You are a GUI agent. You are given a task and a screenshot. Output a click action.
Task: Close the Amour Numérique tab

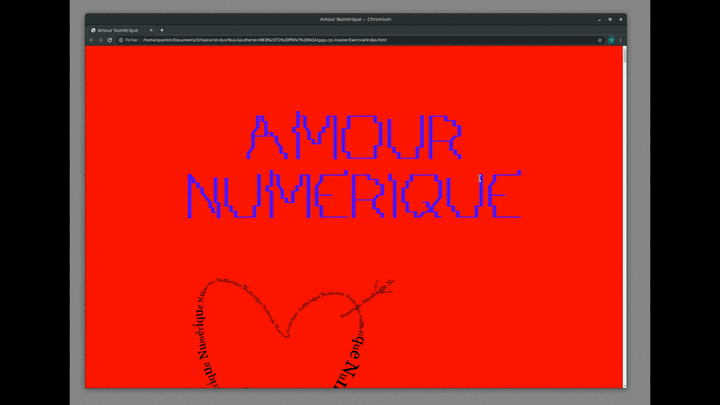pos(151,30)
